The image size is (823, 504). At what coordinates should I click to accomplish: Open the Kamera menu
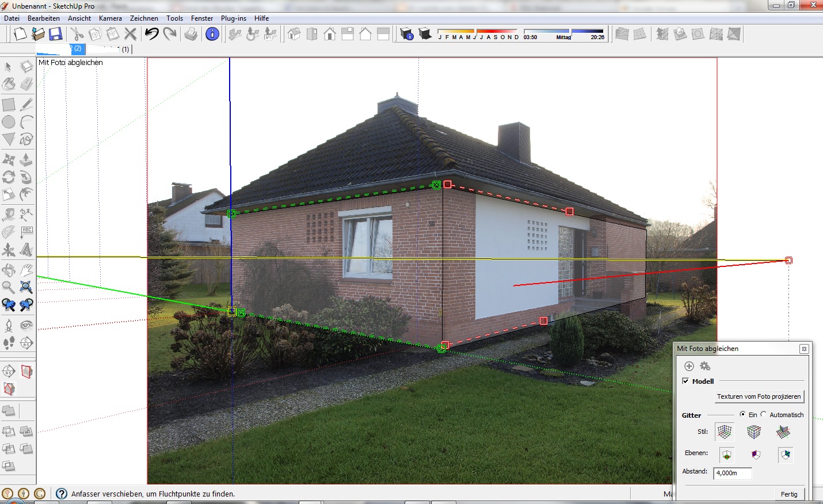(111, 18)
